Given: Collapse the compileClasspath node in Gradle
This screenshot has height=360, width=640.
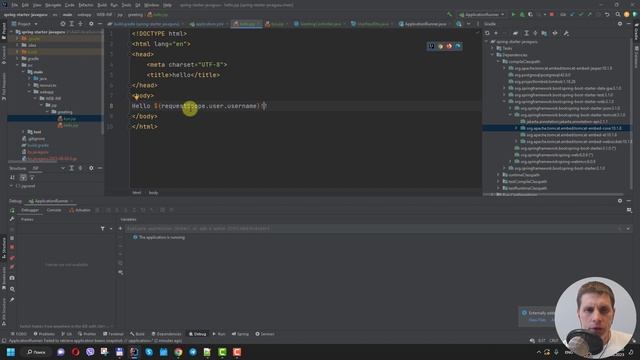Looking at the screenshot, I should tap(498, 62).
